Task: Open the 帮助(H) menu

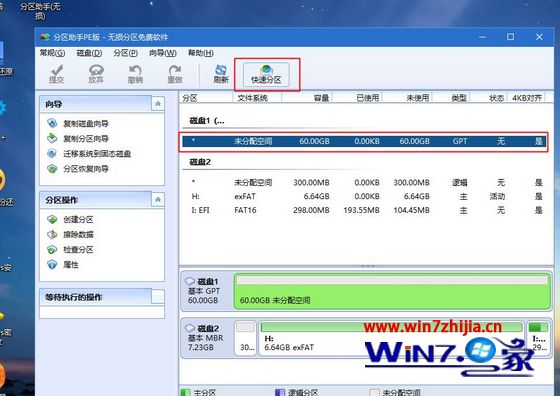Action: pyautogui.click(x=201, y=53)
